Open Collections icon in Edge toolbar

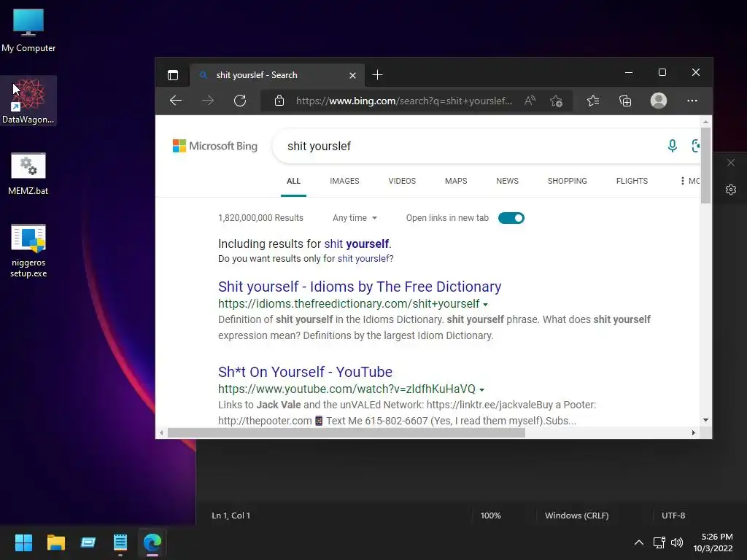625,101
